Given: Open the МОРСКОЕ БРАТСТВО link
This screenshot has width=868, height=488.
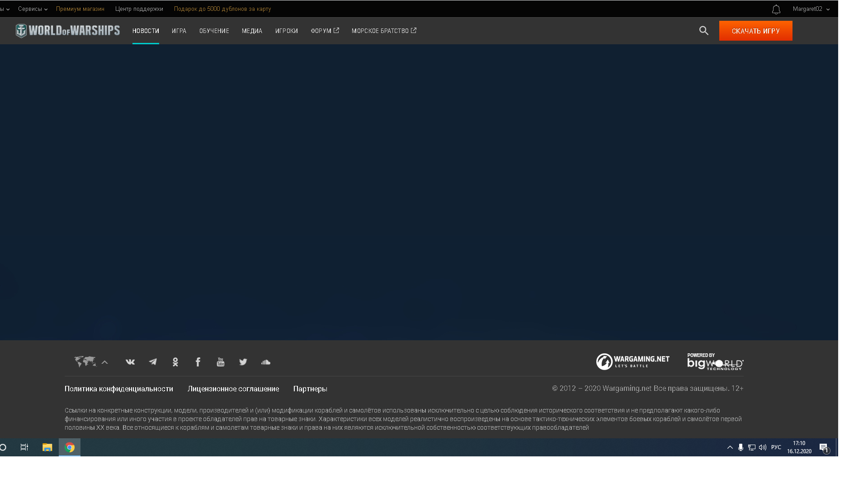Looking at the screenshot, I should click(x=384, y=31).
